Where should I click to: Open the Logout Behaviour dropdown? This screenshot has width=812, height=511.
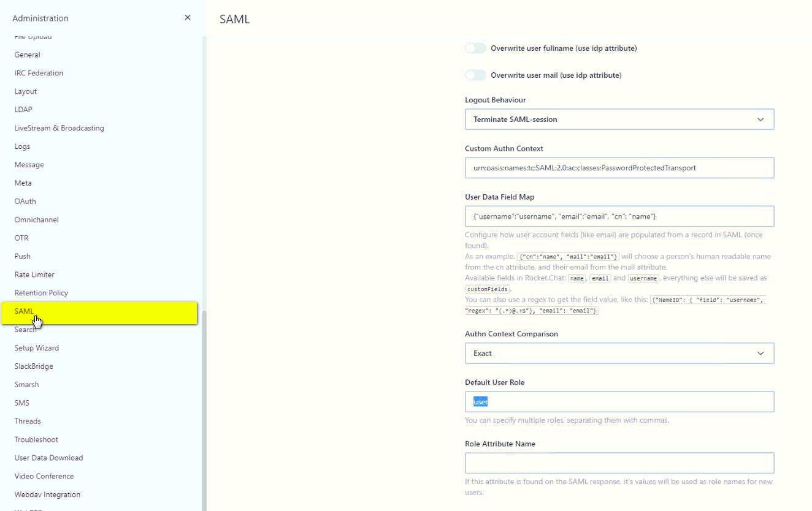(619, 119)
